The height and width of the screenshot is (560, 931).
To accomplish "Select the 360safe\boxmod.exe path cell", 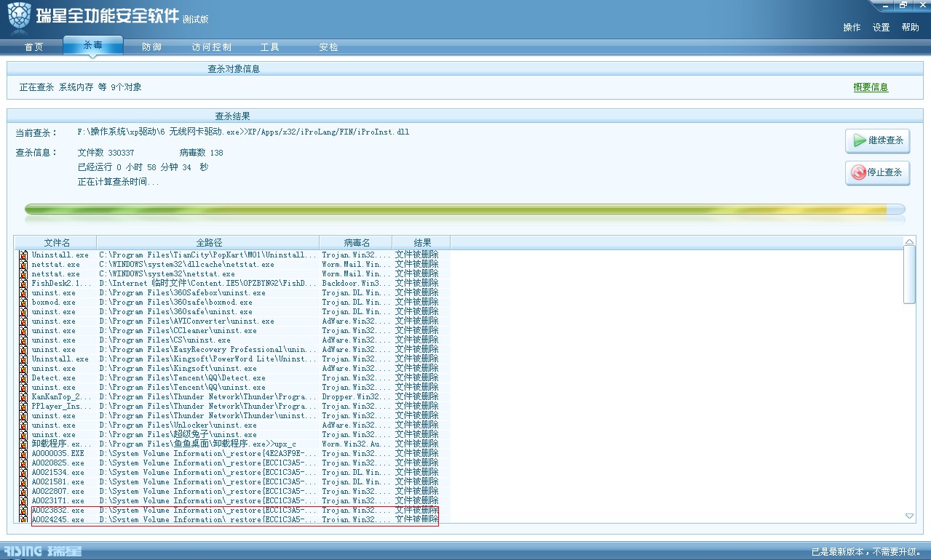I will click(x=175, y=303).
